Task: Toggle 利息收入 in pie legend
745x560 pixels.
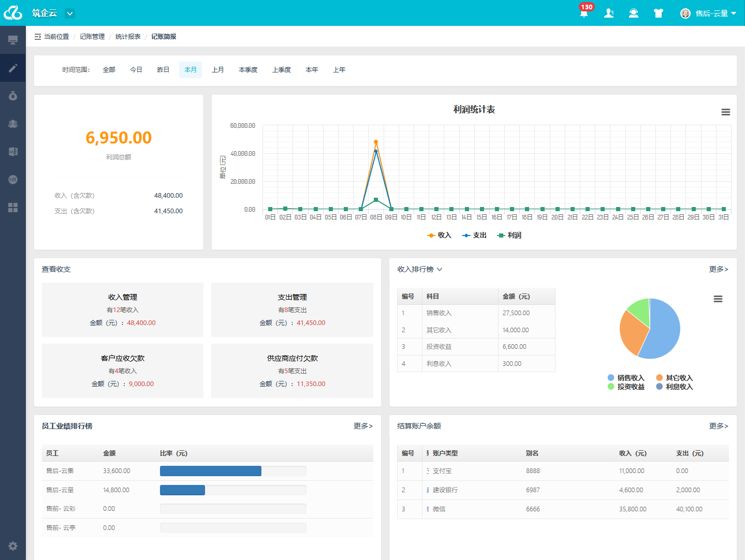Action: (x=674, y=387)
